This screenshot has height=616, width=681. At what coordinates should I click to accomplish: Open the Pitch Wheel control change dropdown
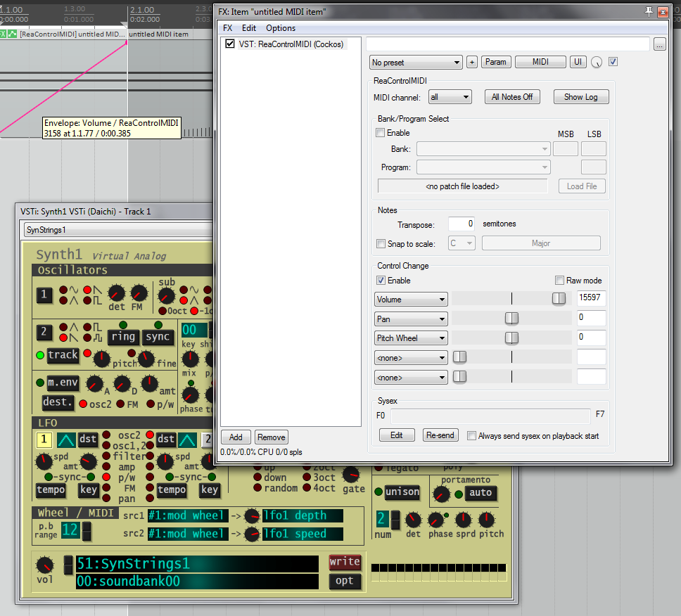(x=411, y=338)
